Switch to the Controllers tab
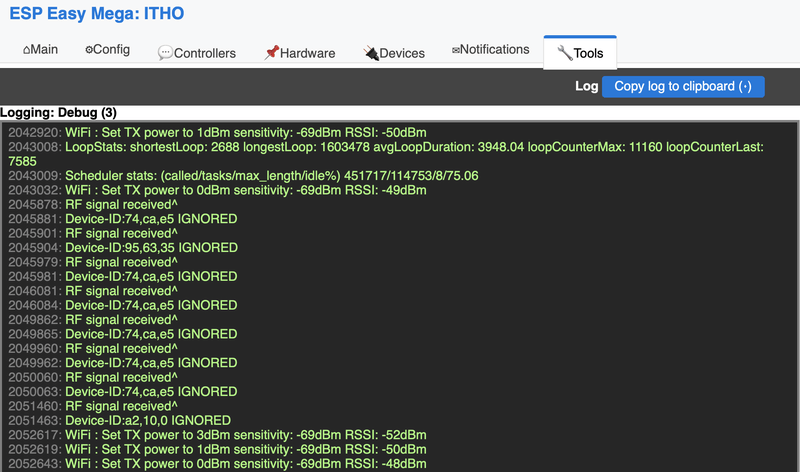 (x=197, y=53)
